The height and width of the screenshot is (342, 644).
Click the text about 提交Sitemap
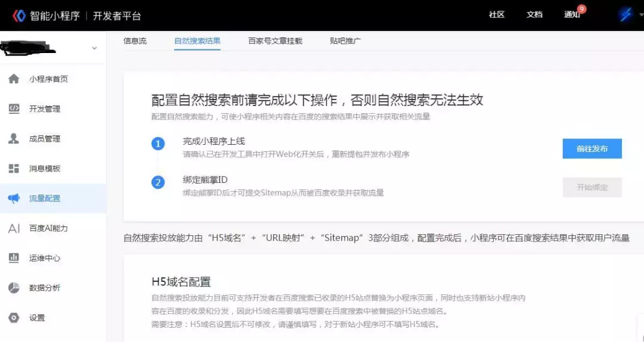(x=283, y=192)
